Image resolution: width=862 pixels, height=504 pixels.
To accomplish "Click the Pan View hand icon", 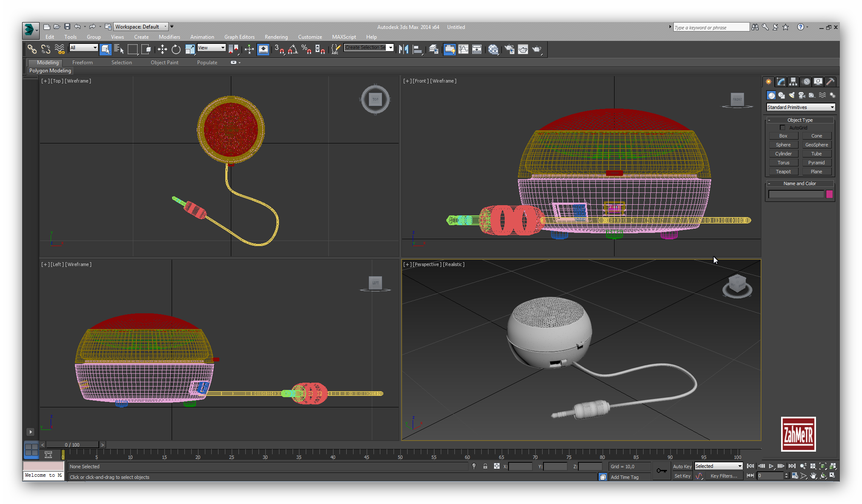I will 813,476.
